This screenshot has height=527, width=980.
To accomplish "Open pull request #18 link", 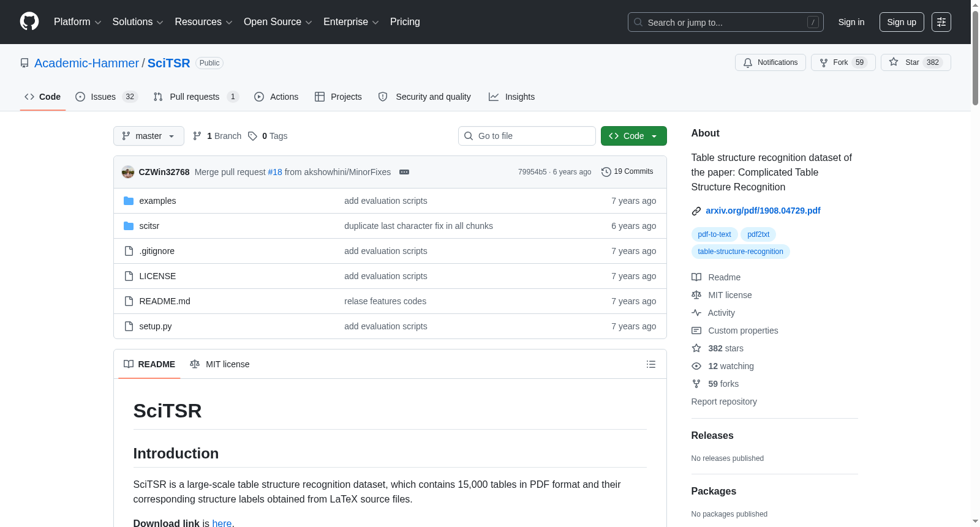I will (275, 172).
